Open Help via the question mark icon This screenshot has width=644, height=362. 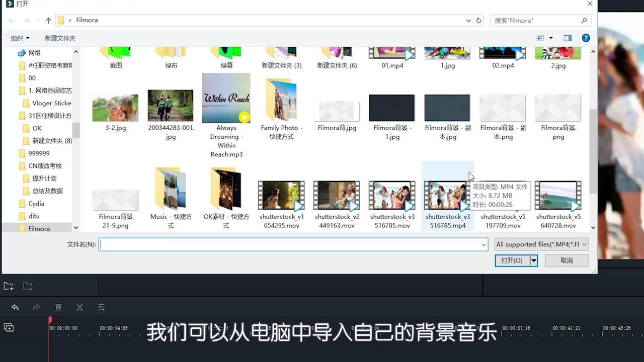point(586,38)
